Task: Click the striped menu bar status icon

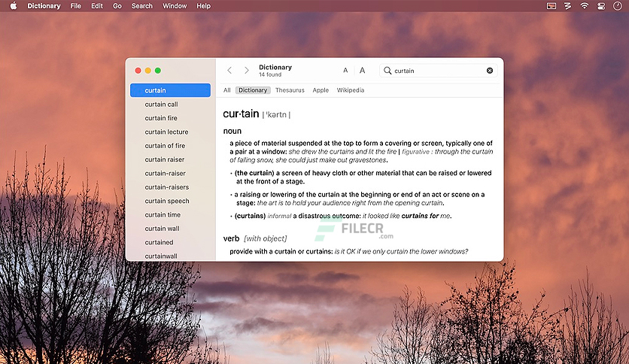Action: 567,5
